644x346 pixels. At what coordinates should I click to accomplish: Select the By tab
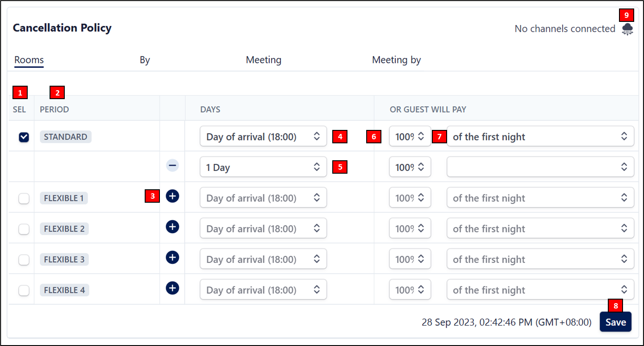click(145, 60)
